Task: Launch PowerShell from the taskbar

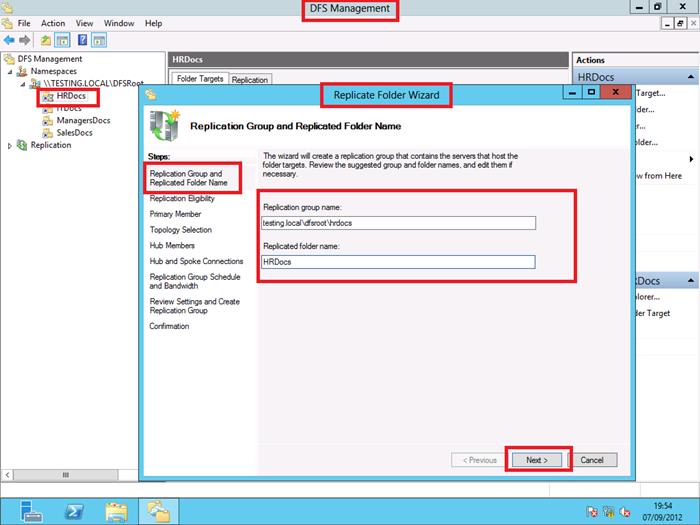Action: [73, 511]
